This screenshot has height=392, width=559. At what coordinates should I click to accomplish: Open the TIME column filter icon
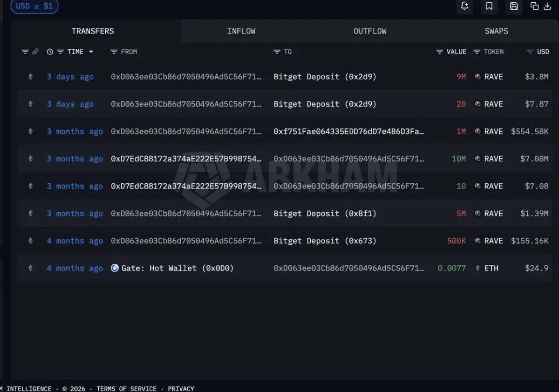[x=61, y=52]
